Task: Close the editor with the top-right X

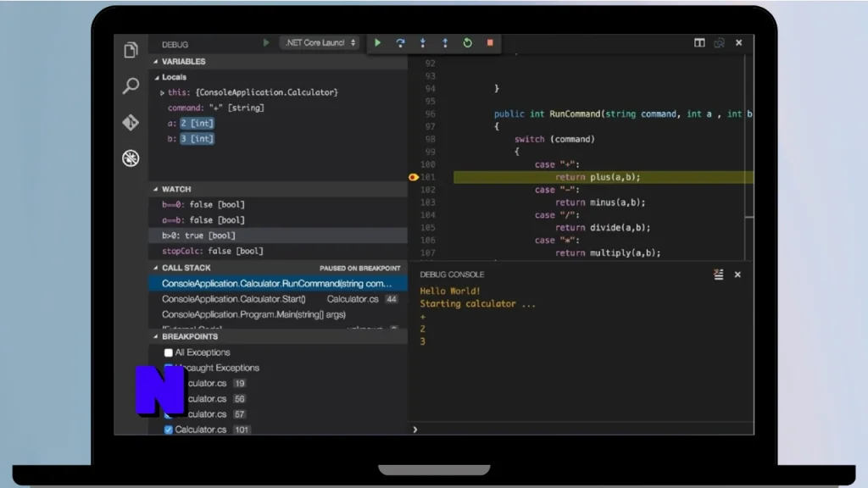Action: click(738, 42)
